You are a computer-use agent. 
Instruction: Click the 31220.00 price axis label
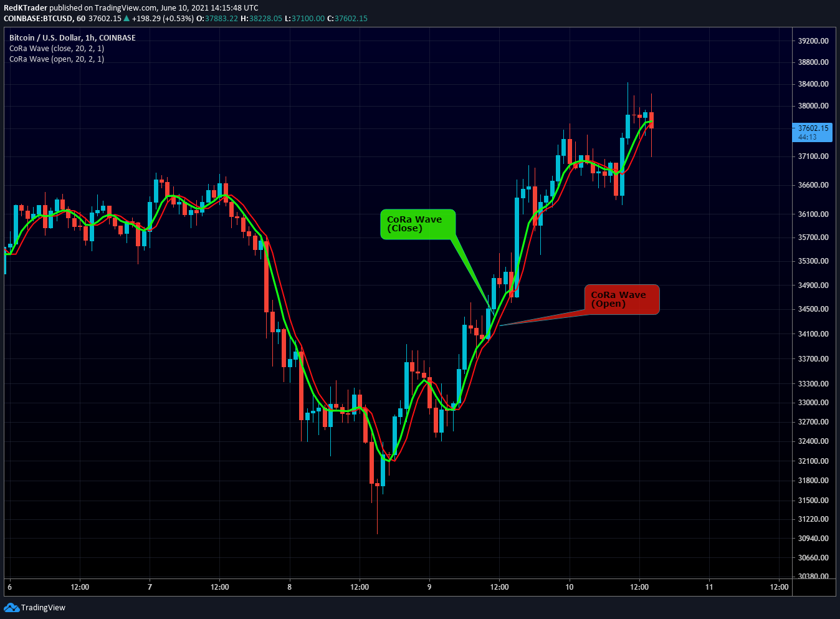coord(813,519)
